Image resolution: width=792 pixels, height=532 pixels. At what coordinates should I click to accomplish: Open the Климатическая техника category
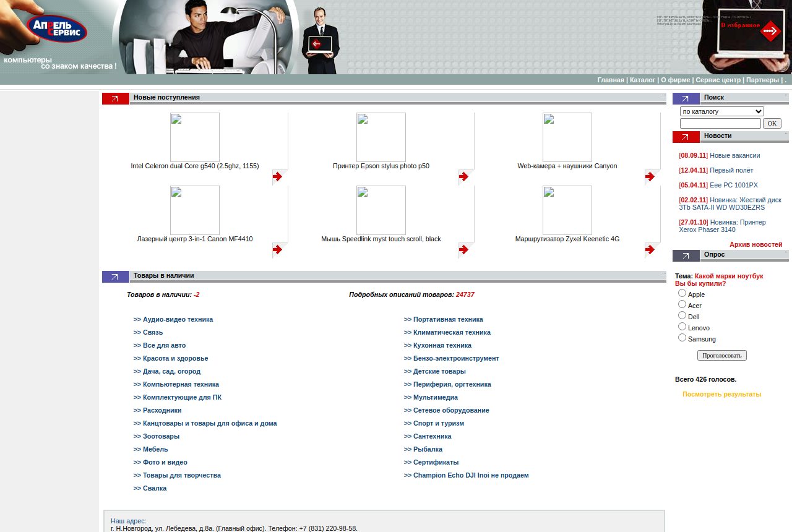click(x=447, y=332)
